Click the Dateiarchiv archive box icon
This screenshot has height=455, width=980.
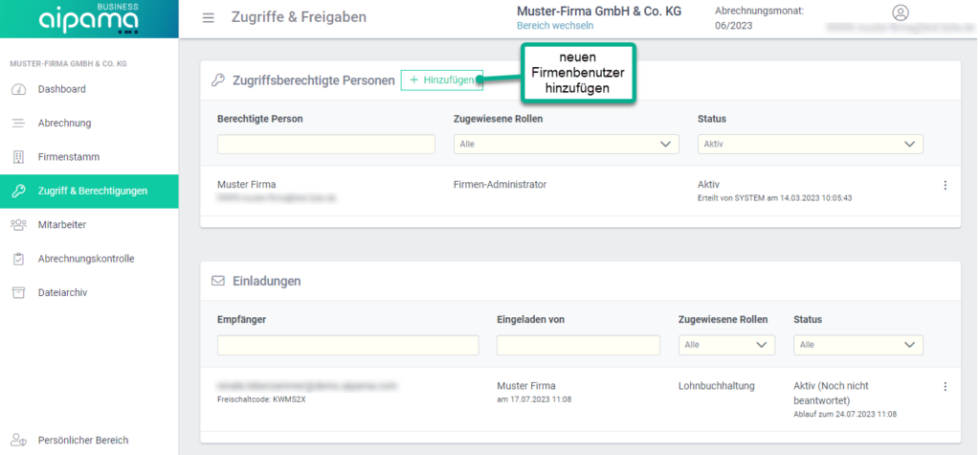[x=18, y=292]
